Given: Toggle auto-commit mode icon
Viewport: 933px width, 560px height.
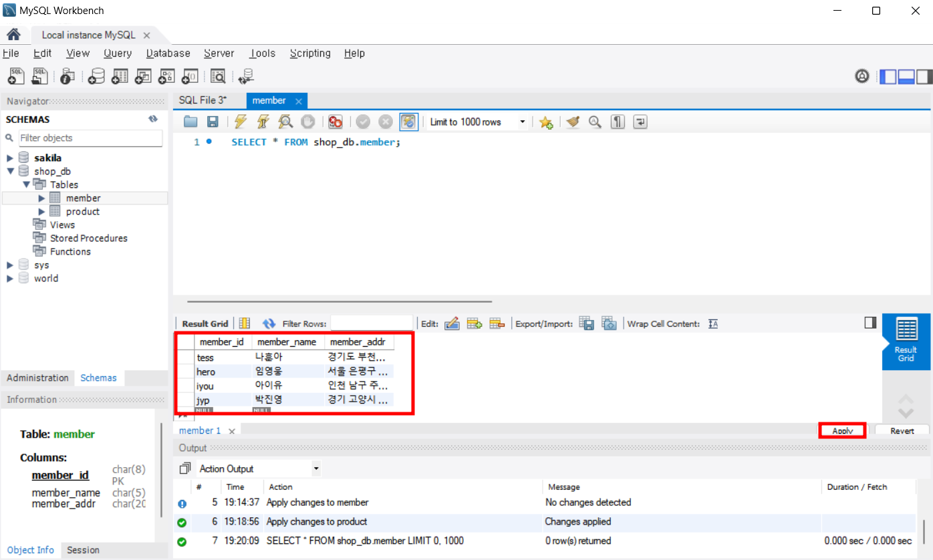Looking at the screenshot, I should click(408, 122).
